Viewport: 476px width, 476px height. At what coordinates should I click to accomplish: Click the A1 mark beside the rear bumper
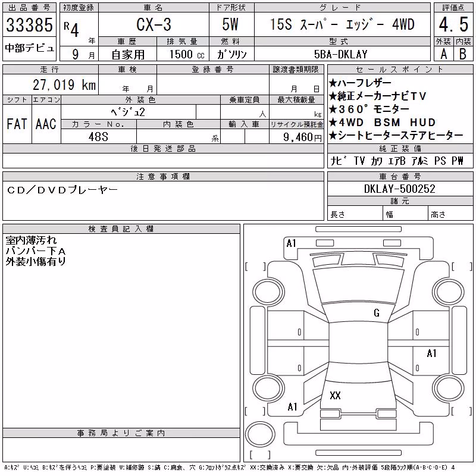(292, 407)
